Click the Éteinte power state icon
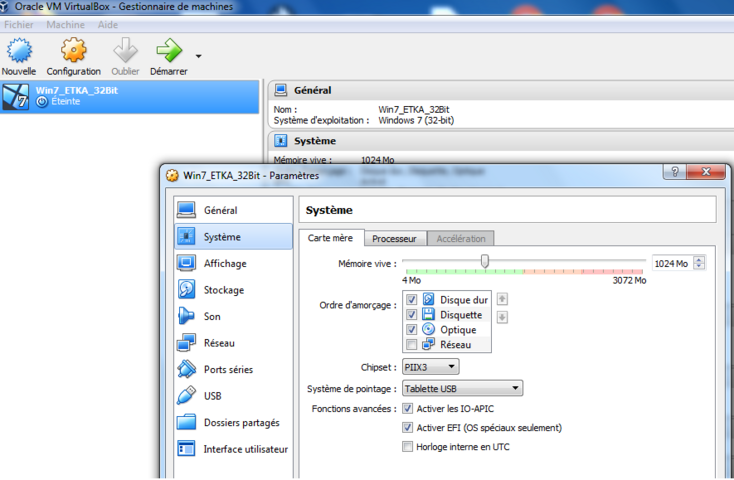This screenshot has height=480, width=734. coord(42,102)
